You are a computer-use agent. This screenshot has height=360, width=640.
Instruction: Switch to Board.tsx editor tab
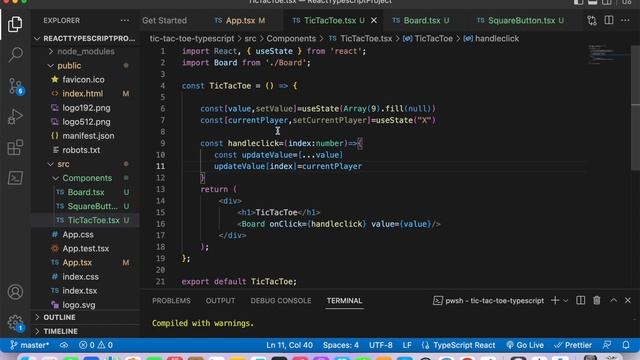coord(421,20)
